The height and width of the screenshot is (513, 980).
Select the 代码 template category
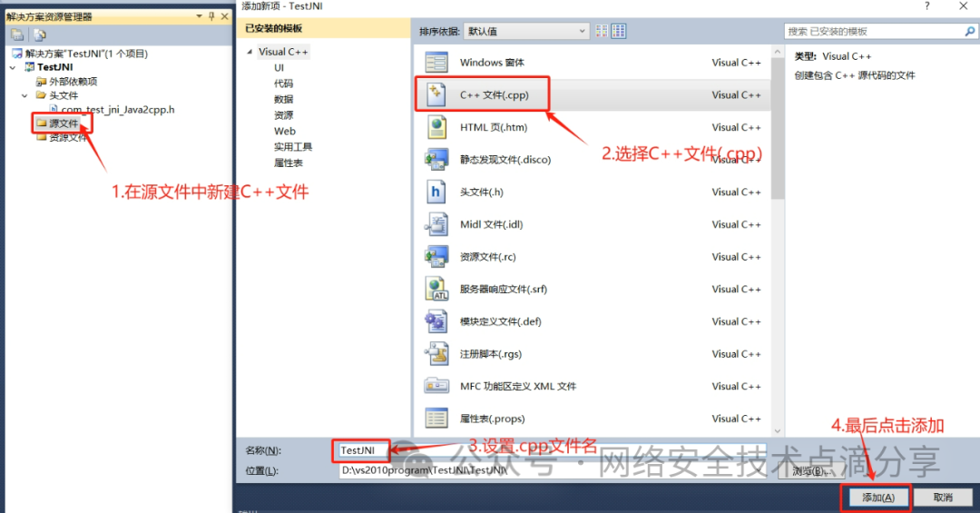pos(283,84)
